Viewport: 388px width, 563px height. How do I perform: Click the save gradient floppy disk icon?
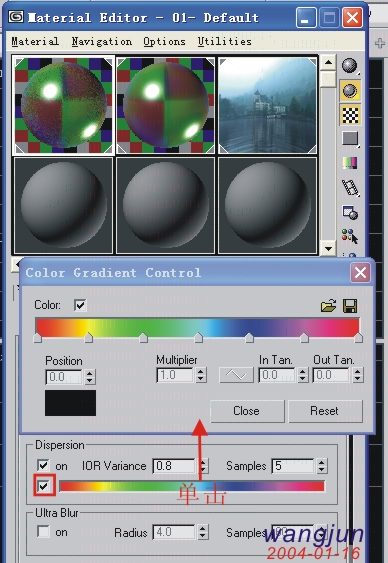tap(350, 306)
